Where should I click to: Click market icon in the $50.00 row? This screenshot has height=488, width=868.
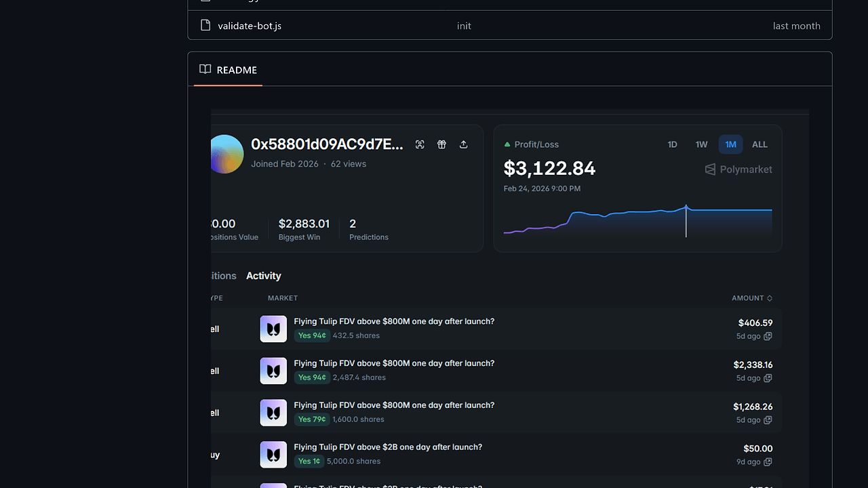tap(273, 455)
